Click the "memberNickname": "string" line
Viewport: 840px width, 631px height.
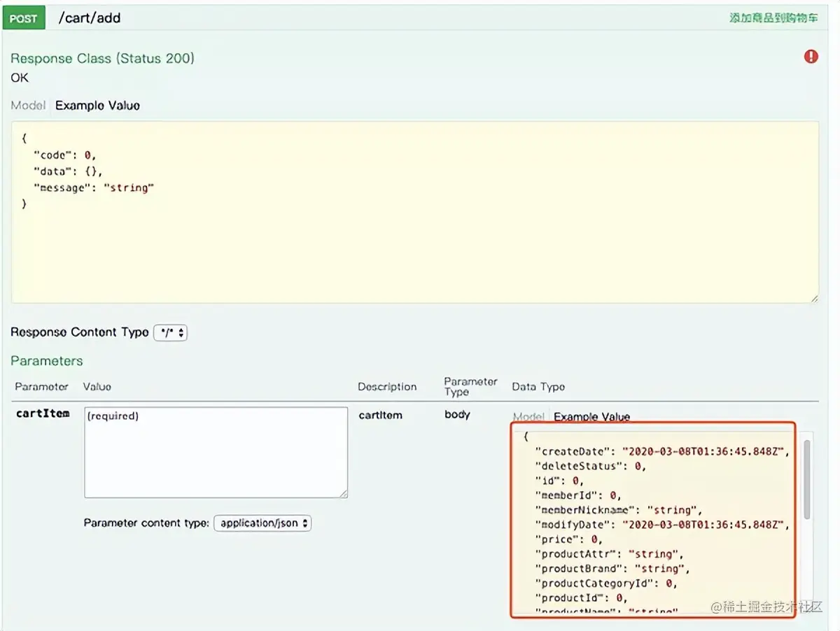(x=618, y=510)
